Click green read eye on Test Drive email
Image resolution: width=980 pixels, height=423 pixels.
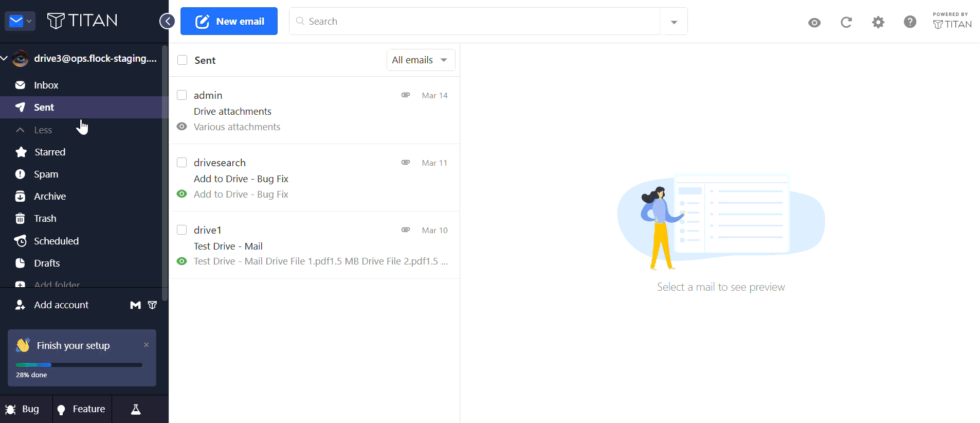pos(182,261)
